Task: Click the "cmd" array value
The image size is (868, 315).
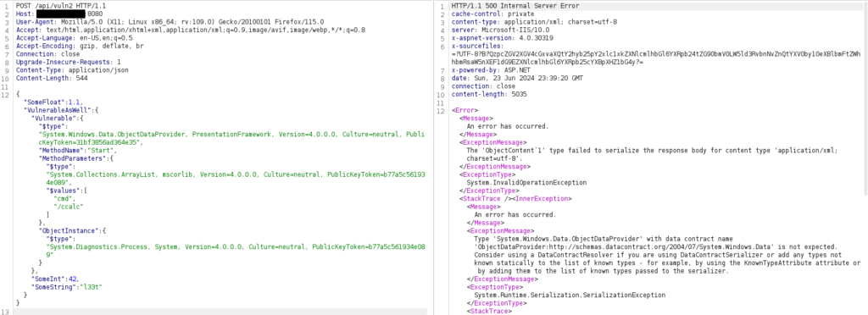Action: point(63,198)
